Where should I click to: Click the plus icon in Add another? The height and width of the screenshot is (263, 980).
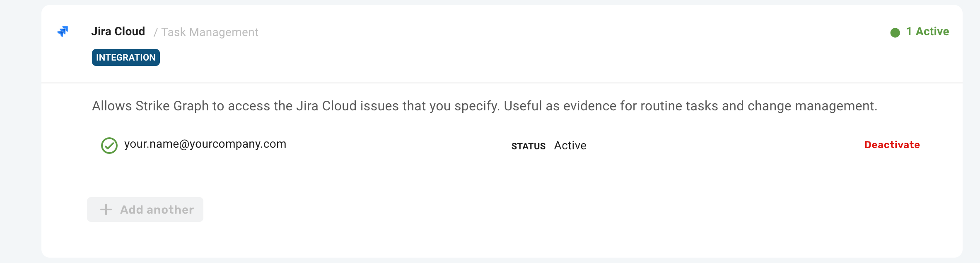[106, 209]
